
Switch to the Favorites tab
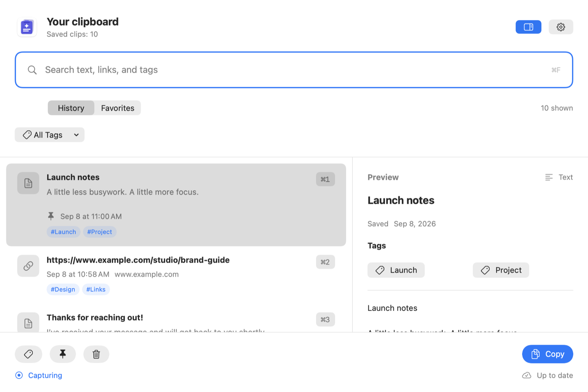click(x=118, y=108)
